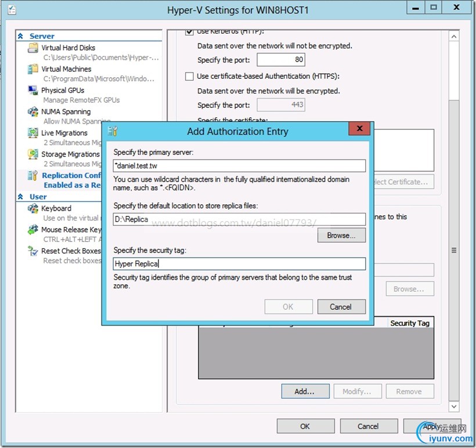Select the Storage Migrations icon
This screenshot has height=448, width=476.
[x=33, y=154]
